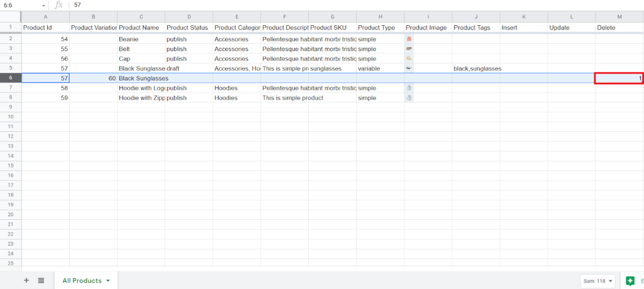Viewport: 644px width, 289px height.
Task: Click the Product Status header cell
Action: 189,28
